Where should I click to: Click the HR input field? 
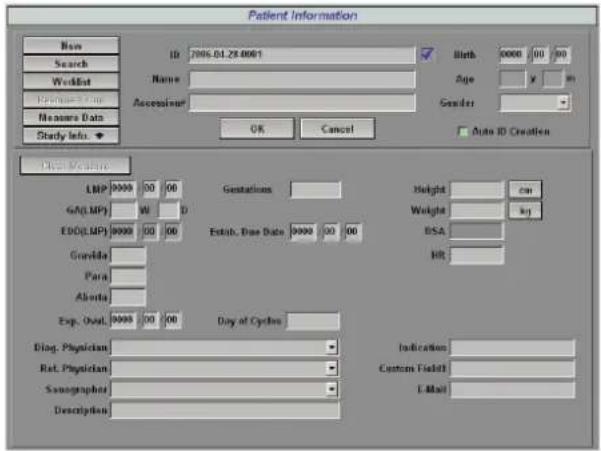click(x=477, y=255)
